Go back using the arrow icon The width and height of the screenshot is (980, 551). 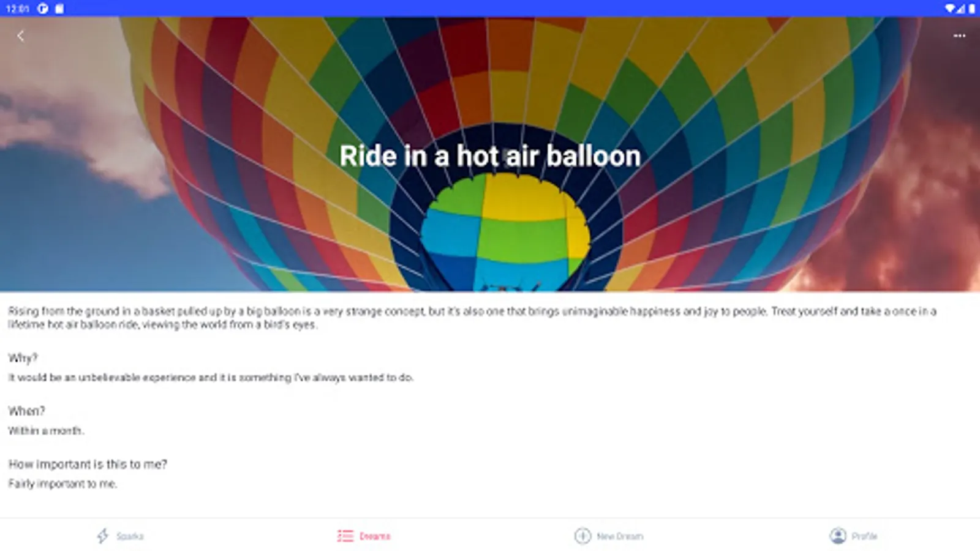(x=20, y=36)
